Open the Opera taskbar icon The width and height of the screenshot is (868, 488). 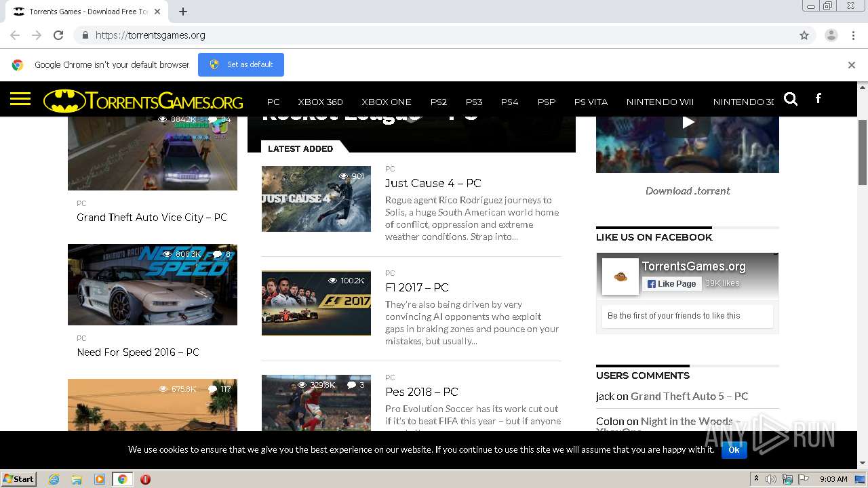(145, 479)
